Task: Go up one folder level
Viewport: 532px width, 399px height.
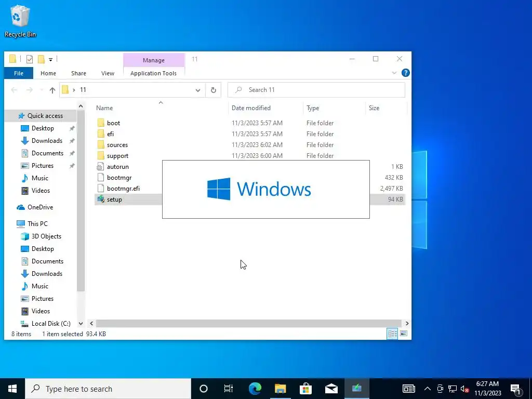Action: 52,90
